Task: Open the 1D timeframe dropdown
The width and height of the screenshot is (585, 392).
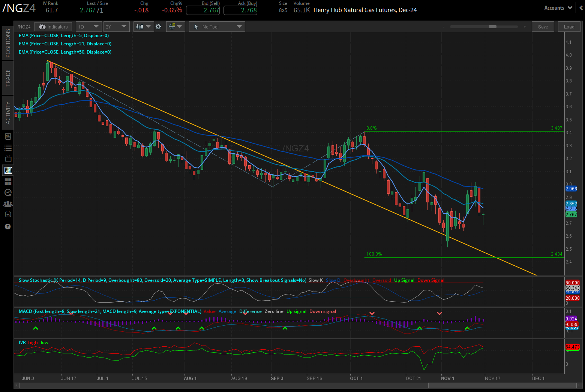Action: pyautogui.click(x=88, y=27)
